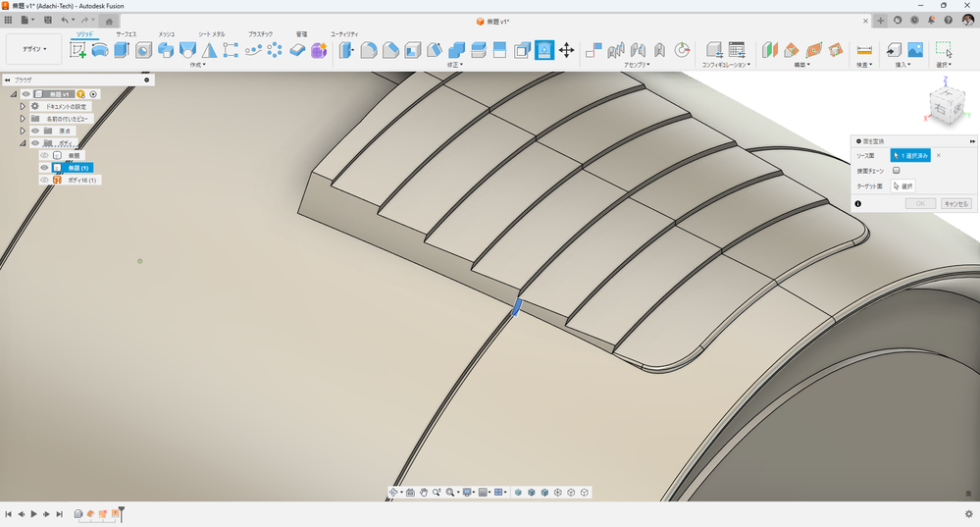This screenshot has width=980, height=527.
Task: Toggle visibility of 無題 v1 root component
Action: tap(26, 94)
